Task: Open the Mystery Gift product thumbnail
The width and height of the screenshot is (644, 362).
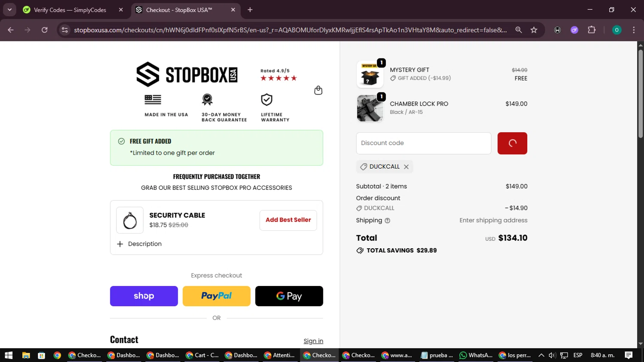Action: pos(370,74)
